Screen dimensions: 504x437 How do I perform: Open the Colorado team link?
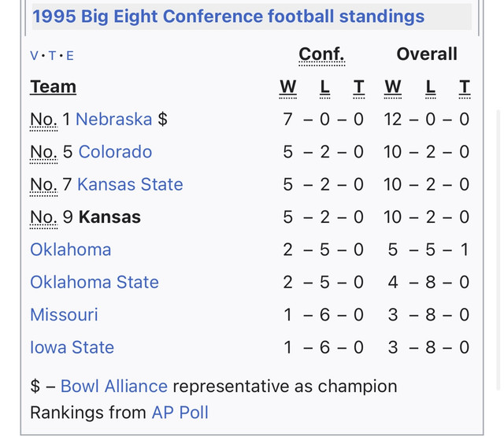115,152
